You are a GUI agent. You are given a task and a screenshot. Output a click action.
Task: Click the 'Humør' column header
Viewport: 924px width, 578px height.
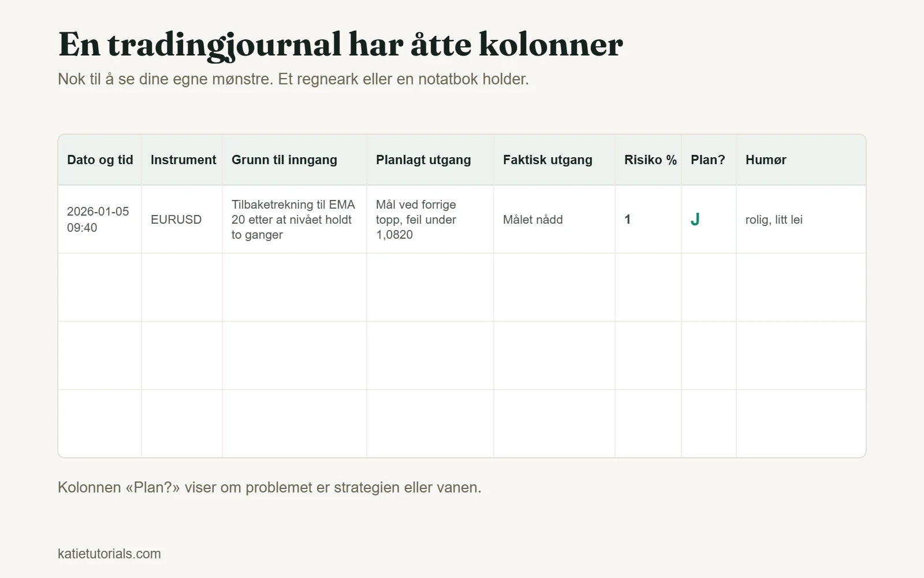coord(801,160)
